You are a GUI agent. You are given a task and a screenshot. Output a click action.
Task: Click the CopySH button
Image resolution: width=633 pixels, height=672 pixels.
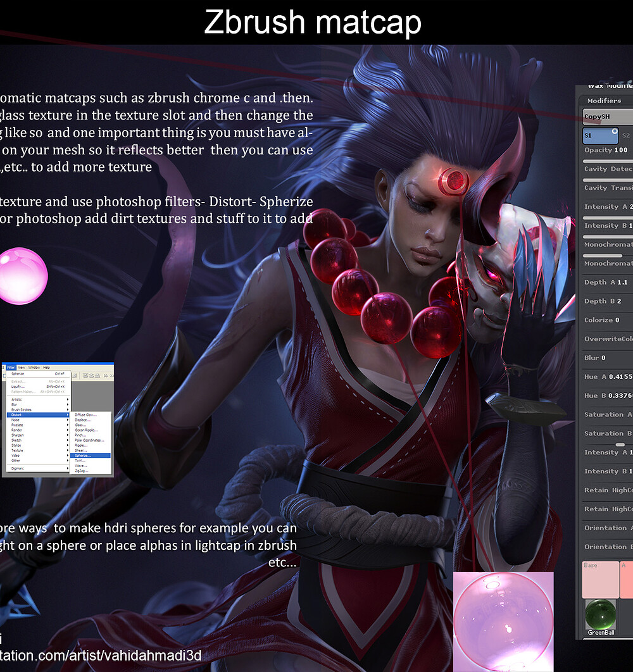click(607, 116)
